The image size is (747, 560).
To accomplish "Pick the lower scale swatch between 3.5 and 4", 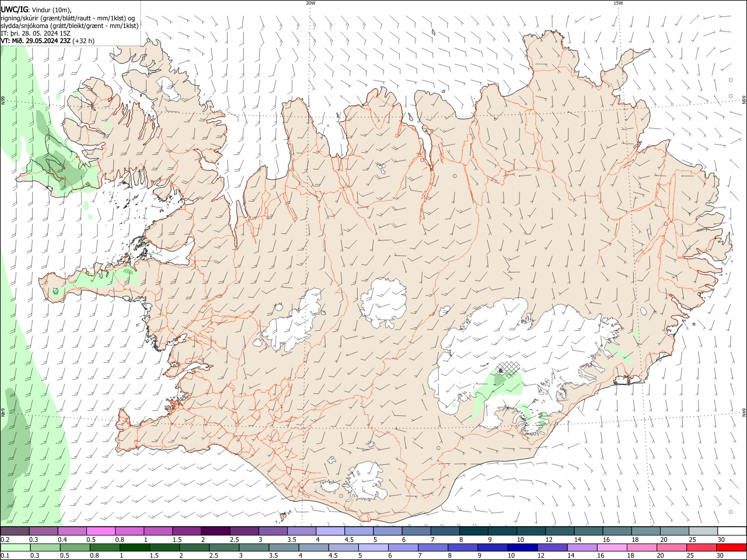I will (284, 547).
